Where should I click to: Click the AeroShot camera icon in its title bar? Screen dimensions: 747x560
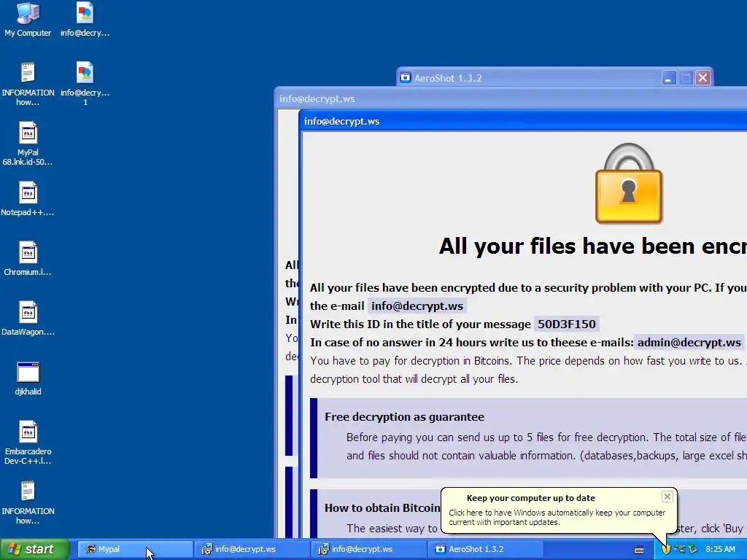tap(406, 77)
